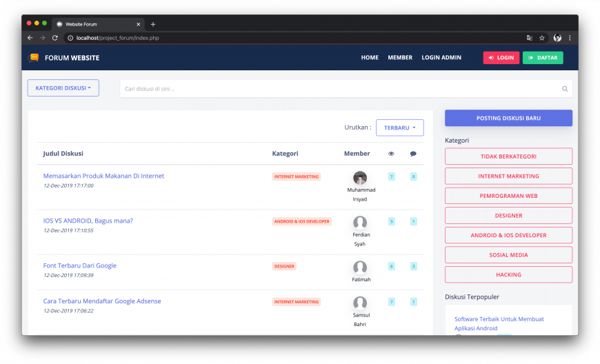
Task: Select the Website Forum browser tab
Action: click(98, 24)
